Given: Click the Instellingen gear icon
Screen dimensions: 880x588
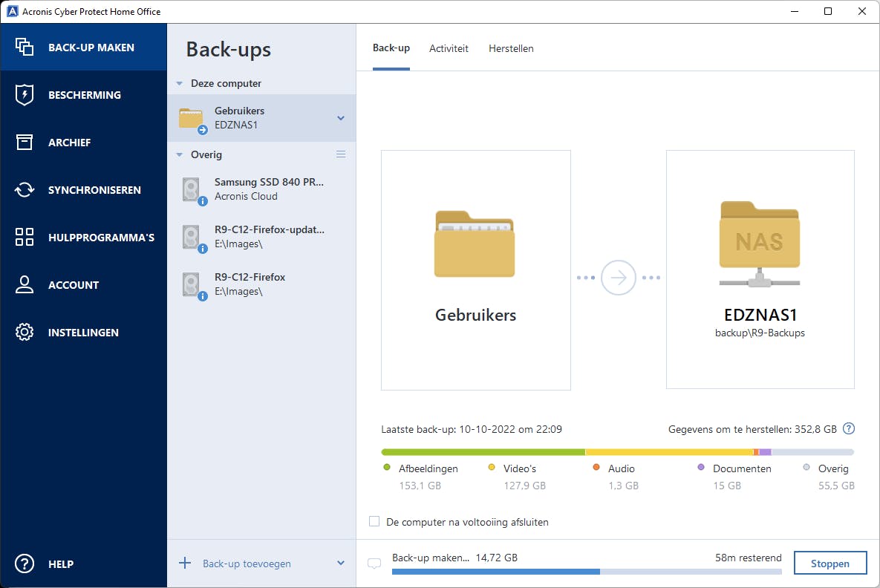Looking at the screenshot, I should 24,332.
